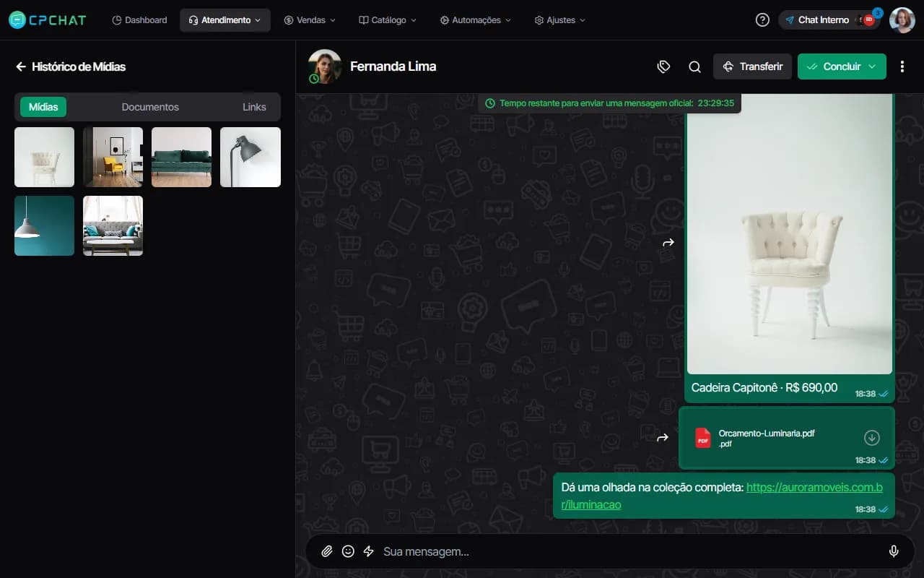Click the Orcamento-Luminaria.pdf file name
This screenshot has height=578, width=924.
point(767,433)
